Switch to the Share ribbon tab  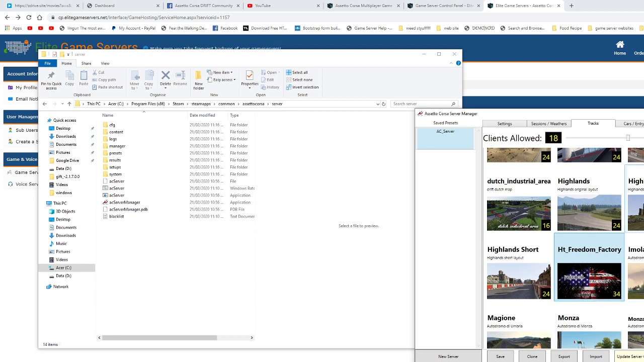[86, 63]
